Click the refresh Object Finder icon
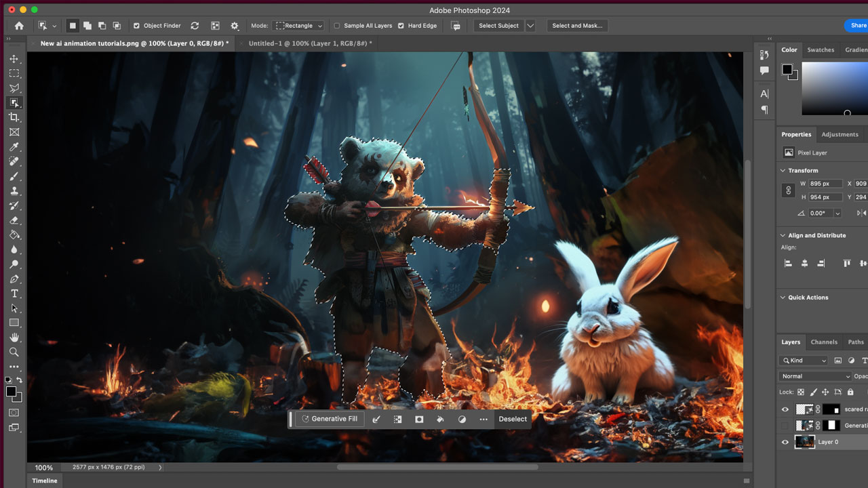This screenshot has width=868, height=488. (x=195, y=26)
